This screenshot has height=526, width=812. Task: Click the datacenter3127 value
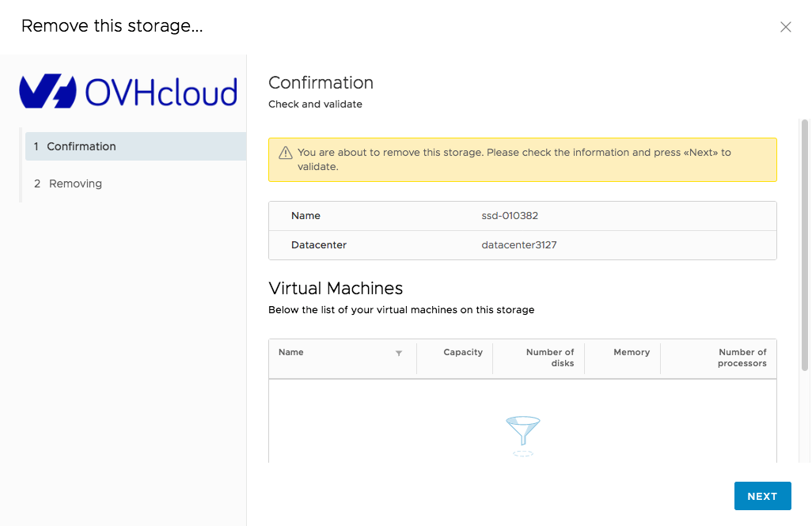point(518,245)
